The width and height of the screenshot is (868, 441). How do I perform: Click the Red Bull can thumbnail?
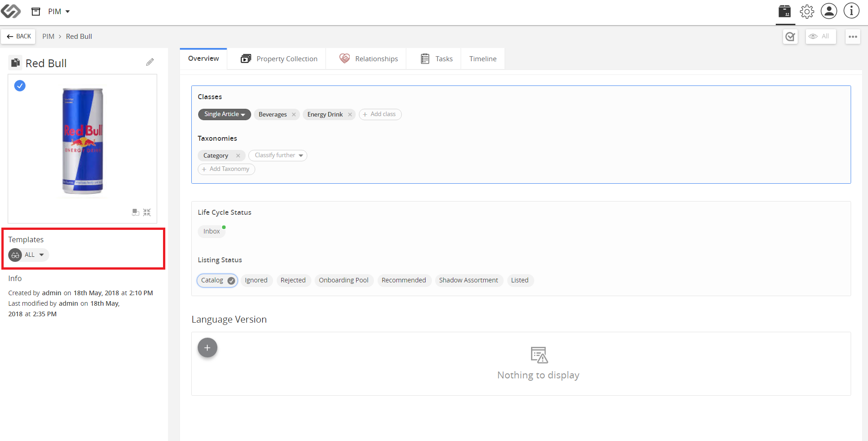tap(83, 141)
